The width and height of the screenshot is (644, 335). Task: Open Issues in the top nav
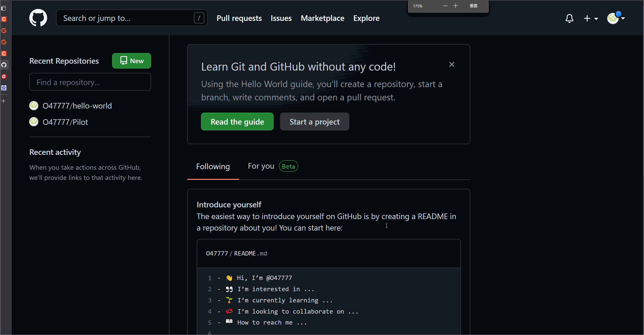(281, 18)
